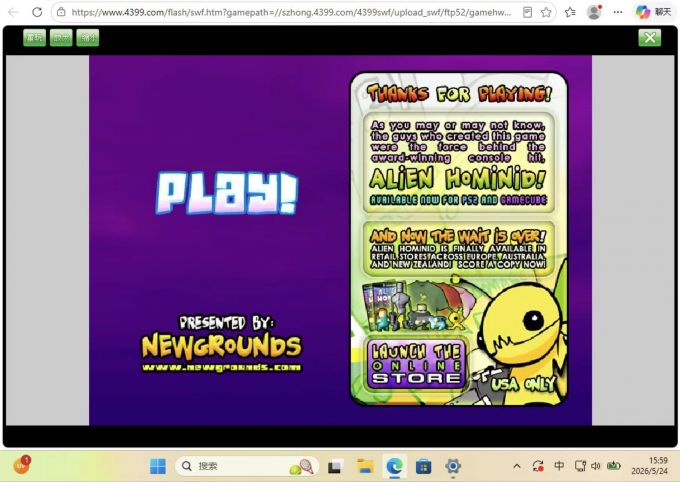Expand hidden system tray icons chevron
The height and width of the screenshot is (482, 680).
(517, 466)
